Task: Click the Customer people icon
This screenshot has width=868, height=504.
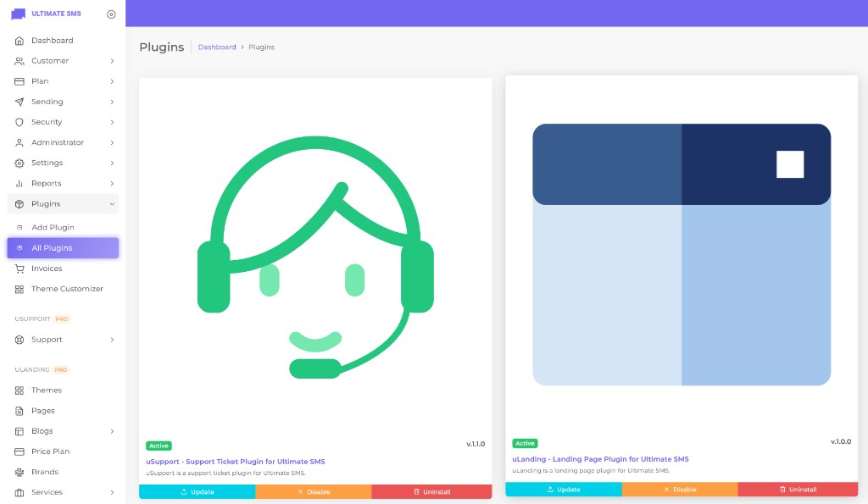Action: [x=19, y=61]
